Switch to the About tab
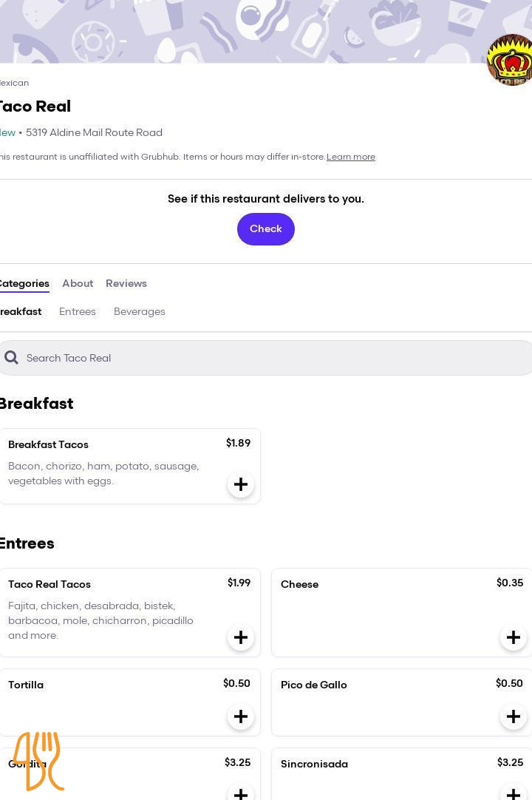 click(78, 284)
